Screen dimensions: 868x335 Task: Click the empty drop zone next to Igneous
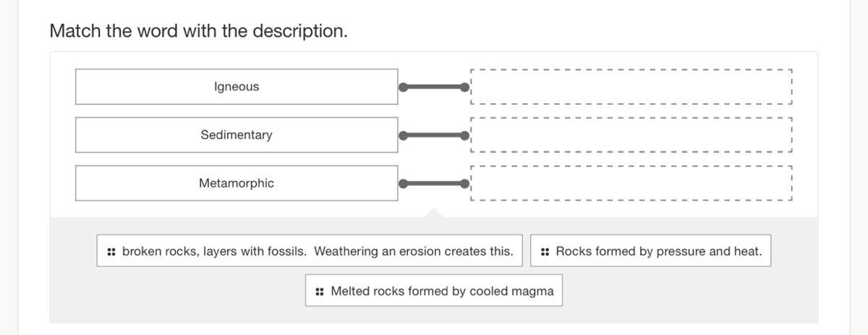click(x=631, y=87)
